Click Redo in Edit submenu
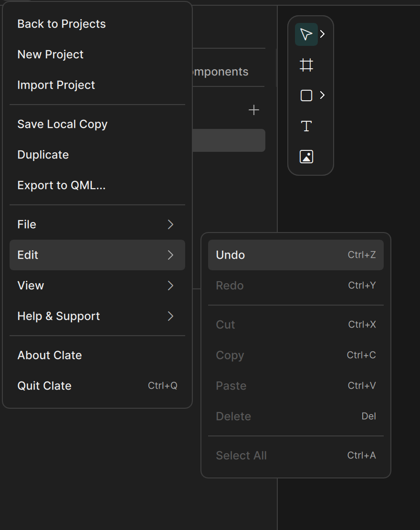The height and width of the screenshot is (530, 420). [x=295, y=286]
